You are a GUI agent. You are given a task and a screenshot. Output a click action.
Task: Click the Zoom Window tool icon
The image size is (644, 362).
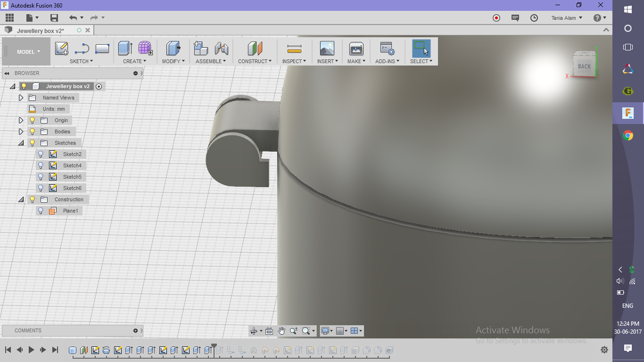point(306,331)
